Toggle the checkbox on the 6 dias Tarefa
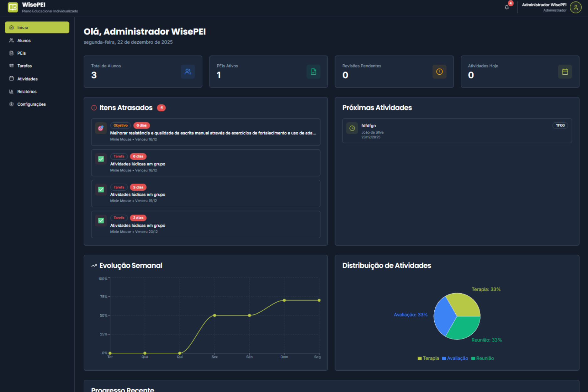Screen dimensions: 588x392 point(101,159)
